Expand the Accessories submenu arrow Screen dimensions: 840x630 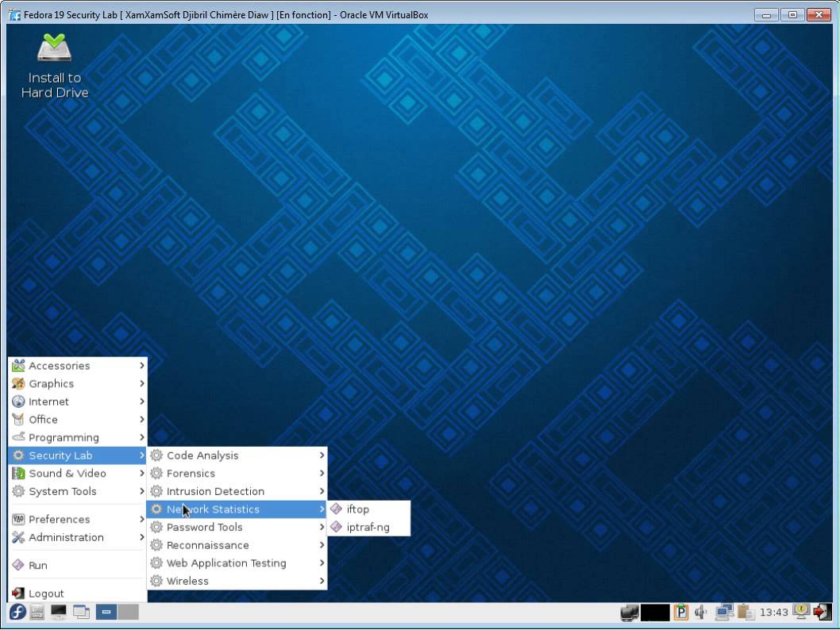(142, 366)
